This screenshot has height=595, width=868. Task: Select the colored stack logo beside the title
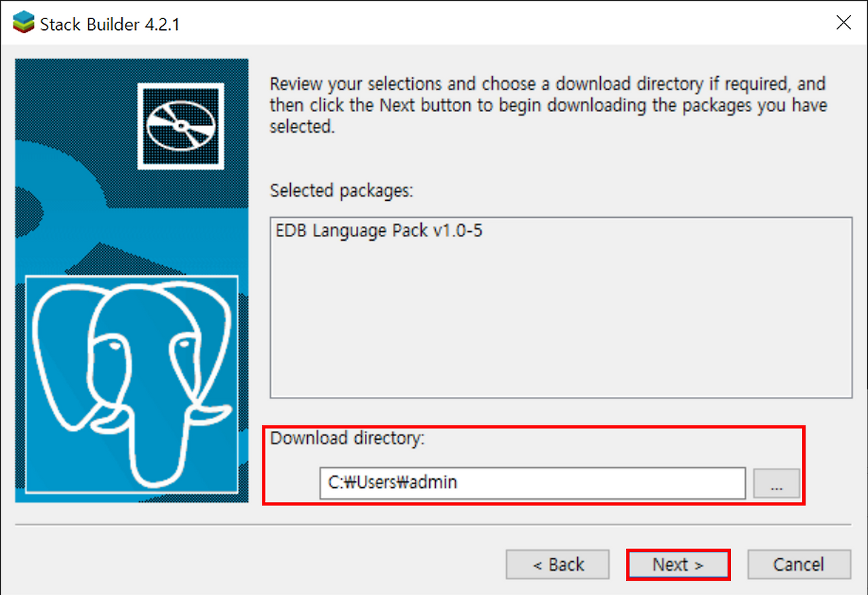point(24,22)
